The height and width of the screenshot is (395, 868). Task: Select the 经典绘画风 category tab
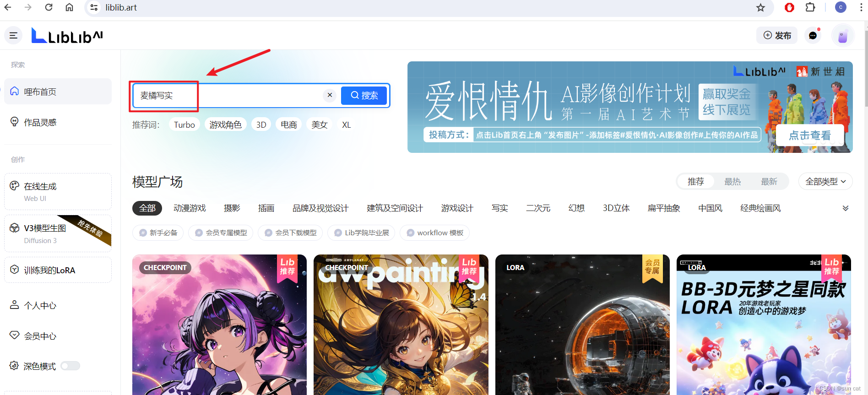coord(760,208)
